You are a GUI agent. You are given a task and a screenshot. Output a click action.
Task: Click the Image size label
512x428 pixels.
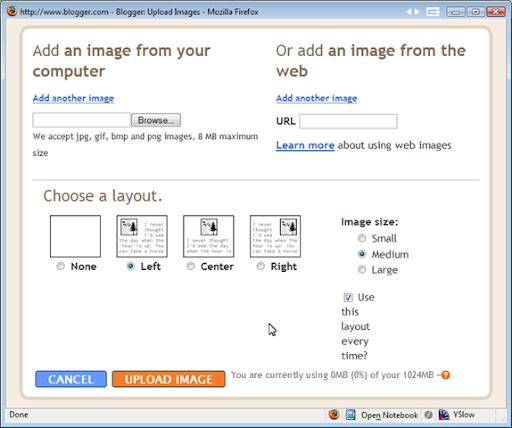click(x=369, y=222)
